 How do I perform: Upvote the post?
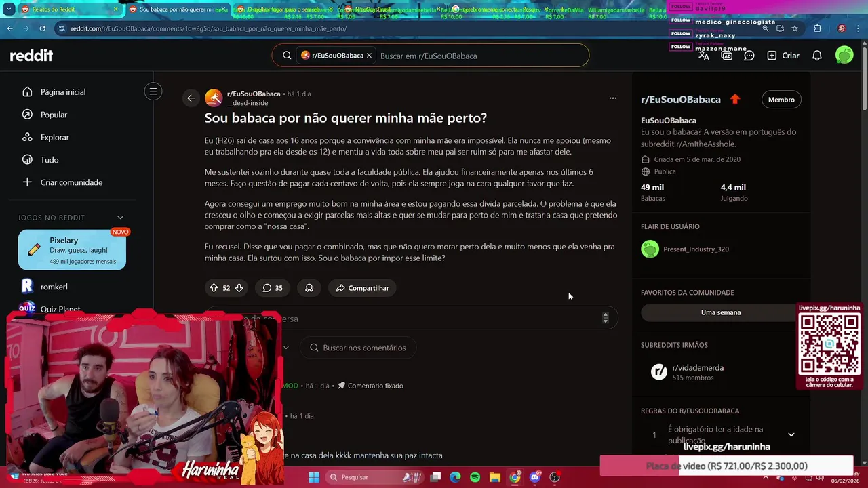(214, 288)
